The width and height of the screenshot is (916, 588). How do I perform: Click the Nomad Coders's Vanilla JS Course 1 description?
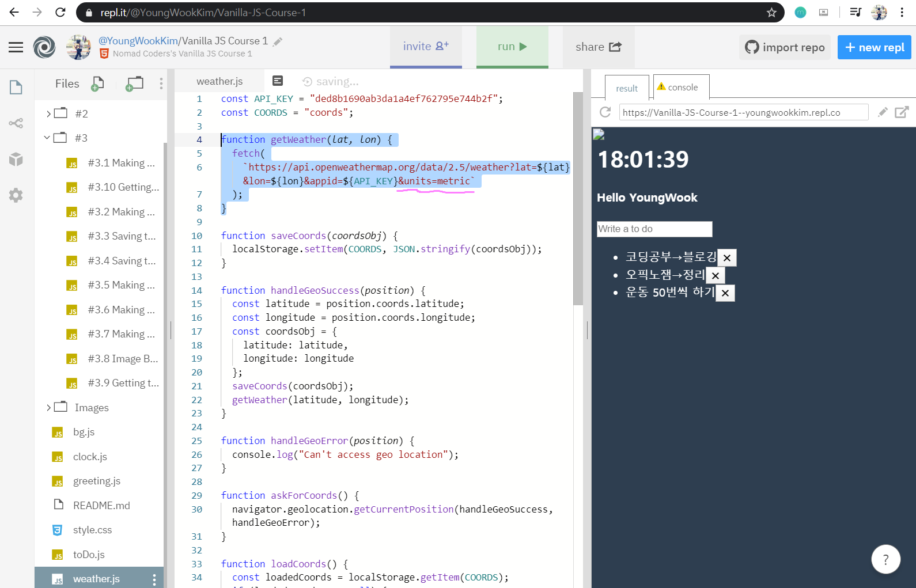pos(182,54)
